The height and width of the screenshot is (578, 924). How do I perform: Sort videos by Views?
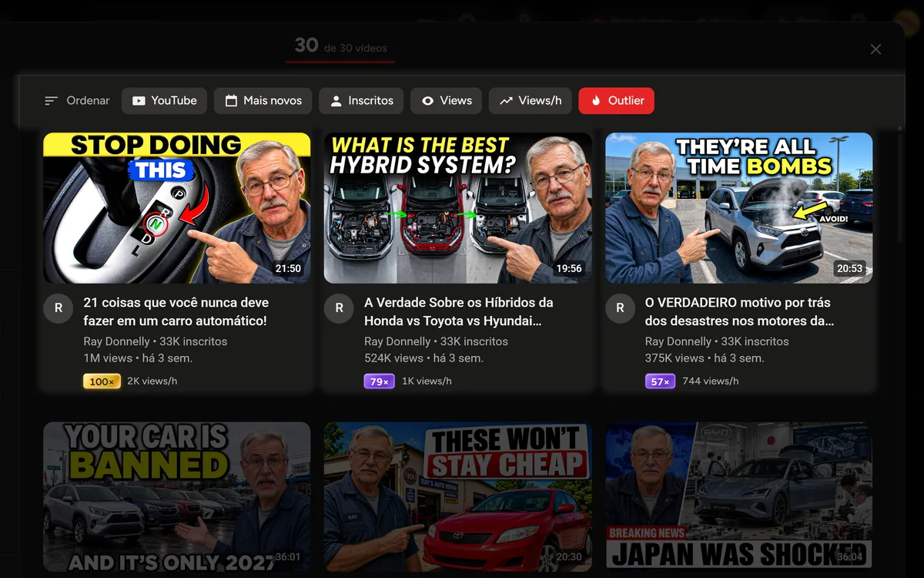point(447,101)
